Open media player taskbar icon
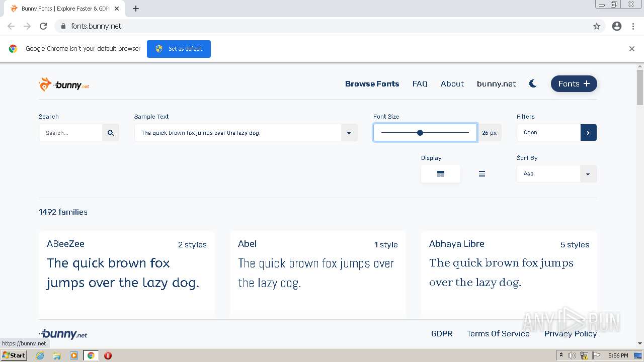Image resolution: width=644 pixels, height=362 pixels. [74, 355]
